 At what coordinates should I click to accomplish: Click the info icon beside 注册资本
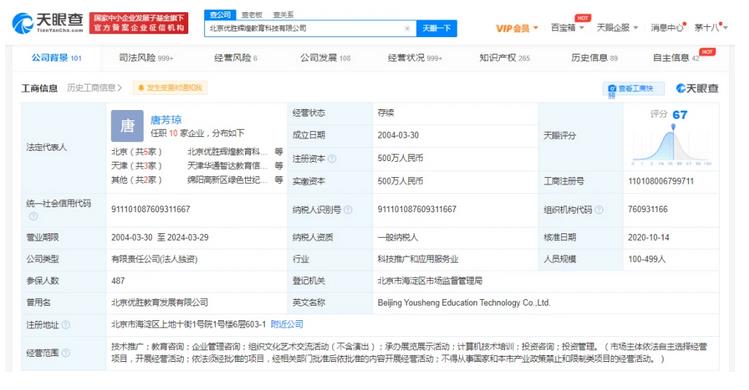[332, 159]
